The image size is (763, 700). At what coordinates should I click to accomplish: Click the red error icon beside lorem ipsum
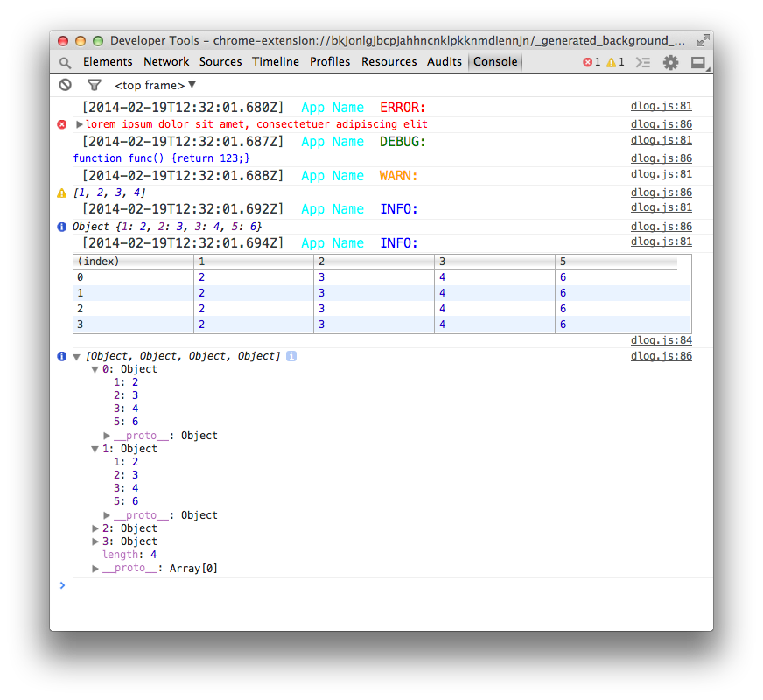tap(62, 124)
